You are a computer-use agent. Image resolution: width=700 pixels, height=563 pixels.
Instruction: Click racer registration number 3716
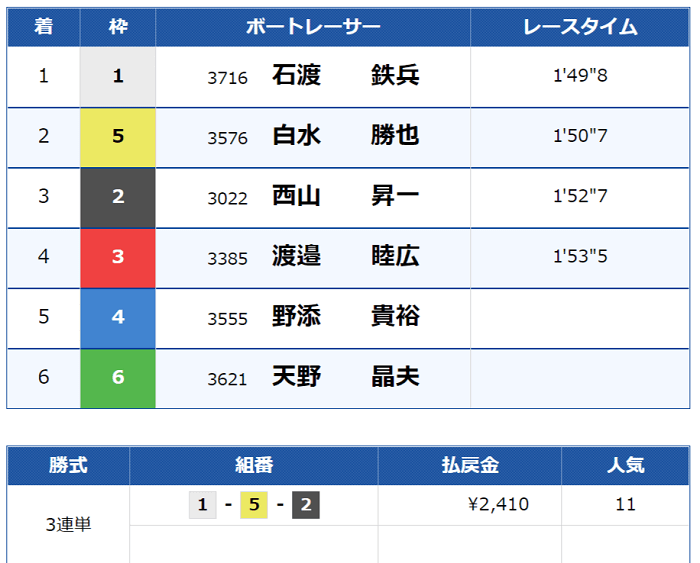pyautogui.click(x=227, y=77)
